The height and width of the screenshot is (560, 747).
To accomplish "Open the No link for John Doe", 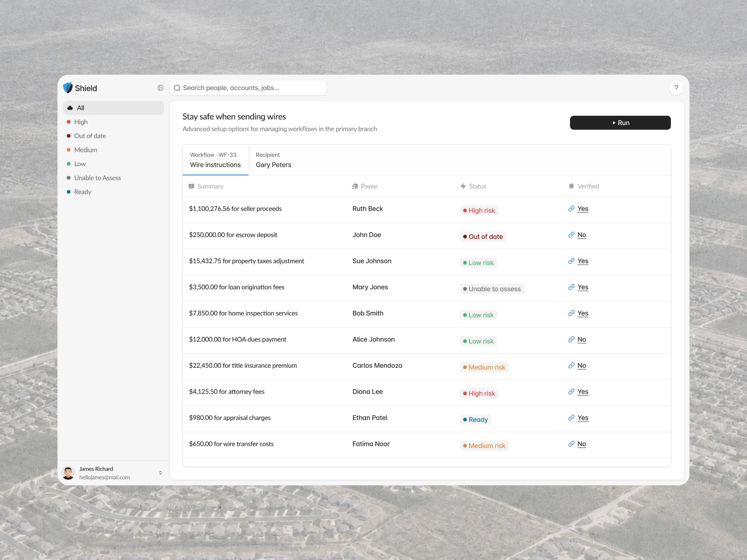I will [x=582, y=235].
